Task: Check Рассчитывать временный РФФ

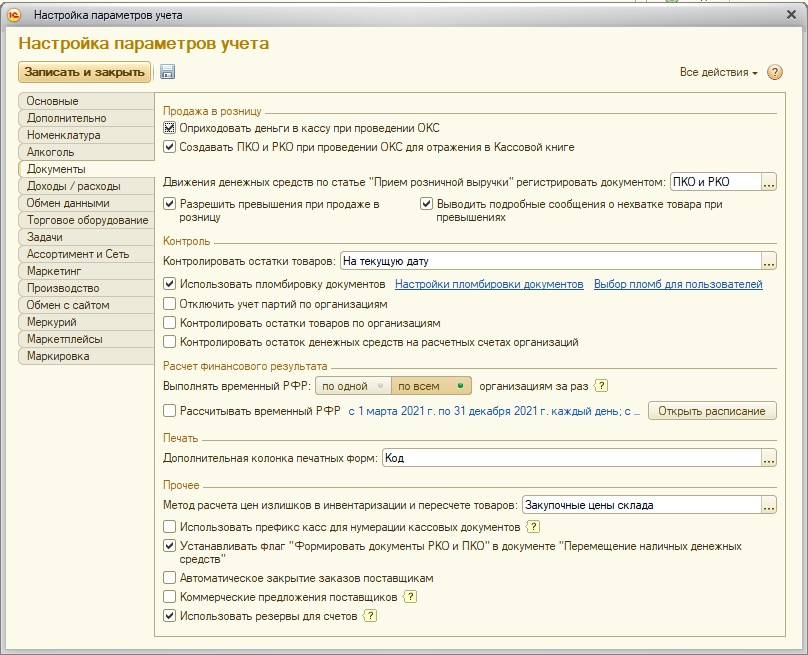Action: [x=169, y=411]
